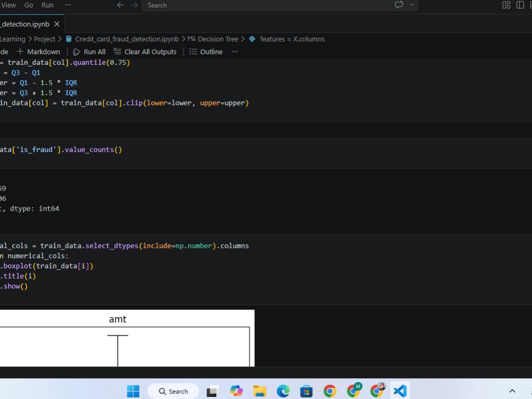Click the top Search command box
Viewport: 532px width, 399px height.
click(267, 5)
